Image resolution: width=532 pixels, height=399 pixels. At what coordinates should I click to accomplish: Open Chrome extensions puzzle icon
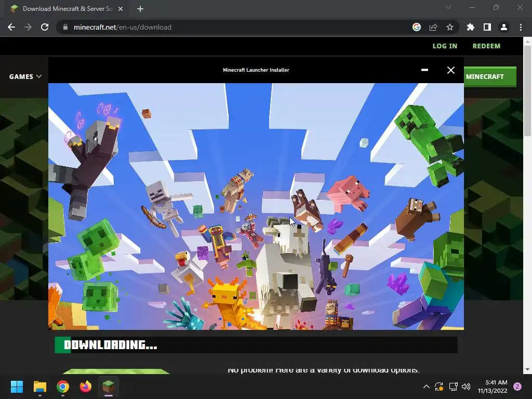pos(471,27)
